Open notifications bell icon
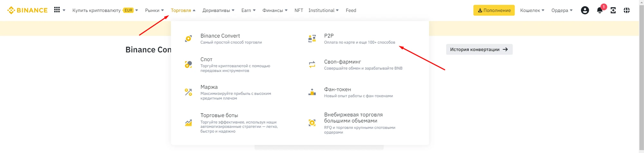The image size is (644, 153). (x=600, y=10)
